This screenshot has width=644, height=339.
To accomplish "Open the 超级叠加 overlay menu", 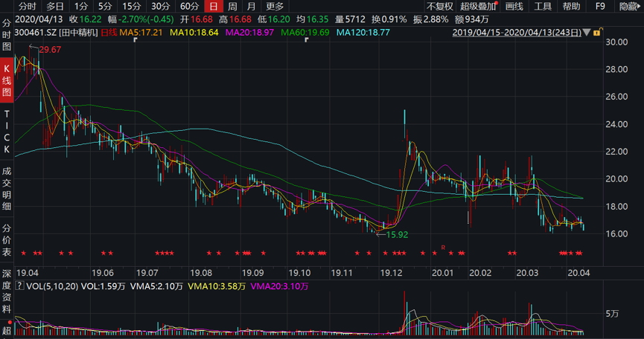I will pyautogui.click(x=478, y=6).
